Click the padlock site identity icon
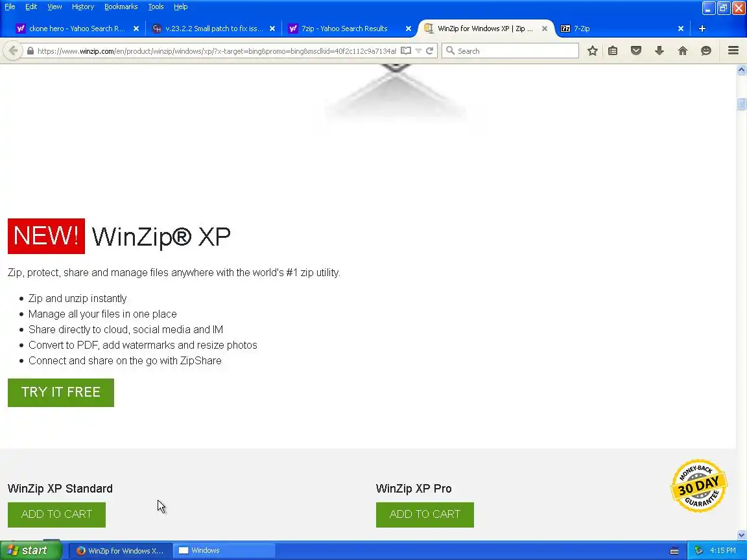The width and height of the screenshot is (747, 560). [30, 51]
